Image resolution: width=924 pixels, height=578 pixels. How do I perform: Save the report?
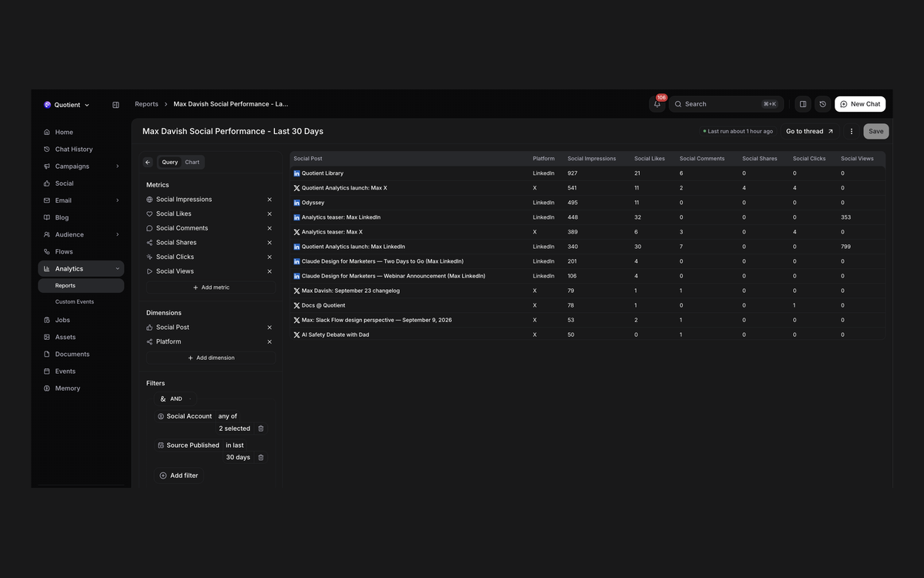[876, 132]
